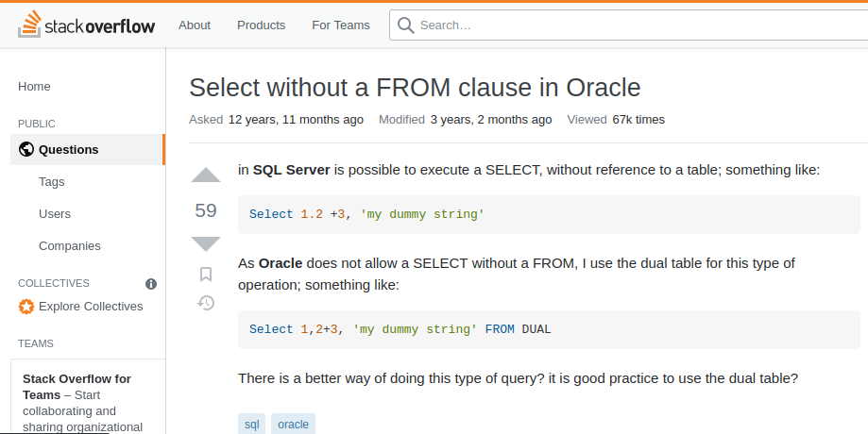Click the Explore Collectives link
Image resolution: width=868 pixels, height=434 pixels.
91,307
